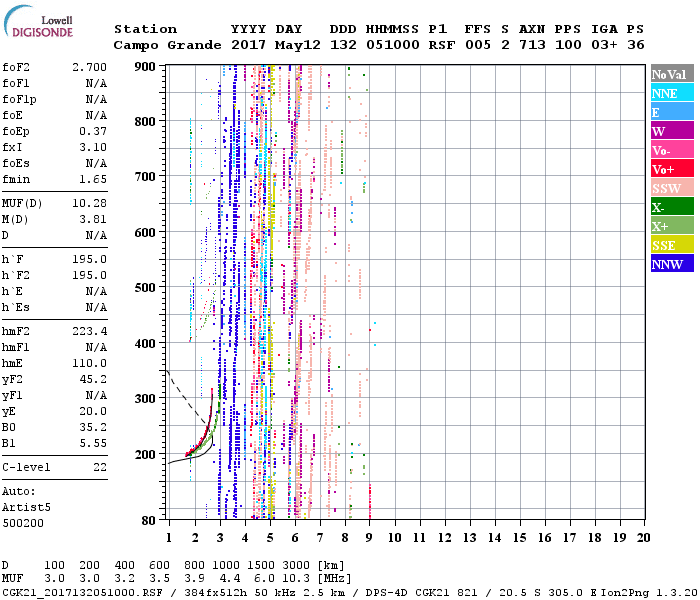Click the black electron density profile curve
This screenshot has width=700, height=600.
click(x=203, y=453)
